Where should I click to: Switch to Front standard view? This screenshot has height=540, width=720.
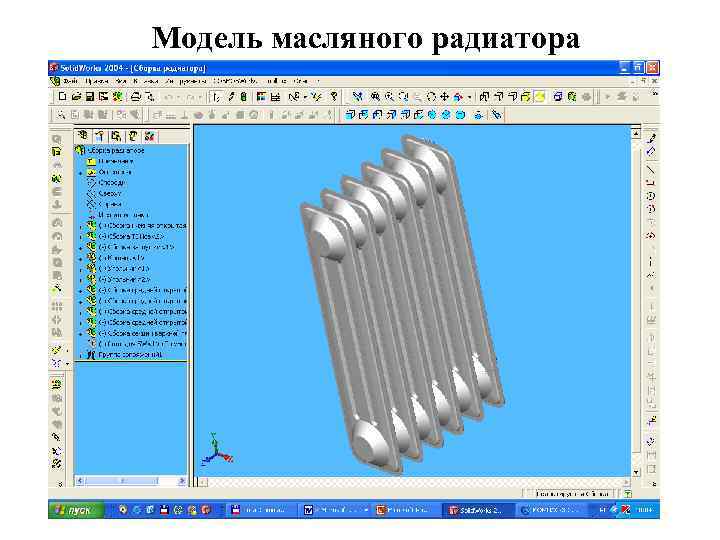click(350, 115)
